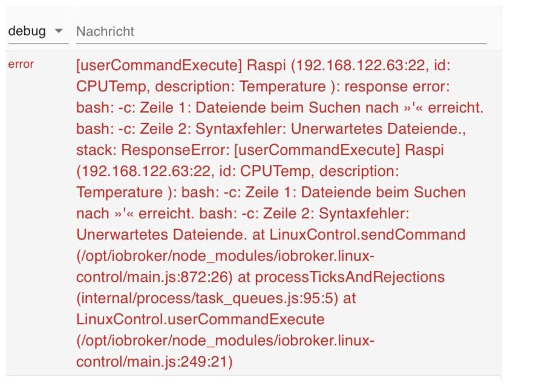Click 'Unerwartetes Dateiende. at LinuxControl.sendCommand' line
559x392 pixels.
point(270,235)
